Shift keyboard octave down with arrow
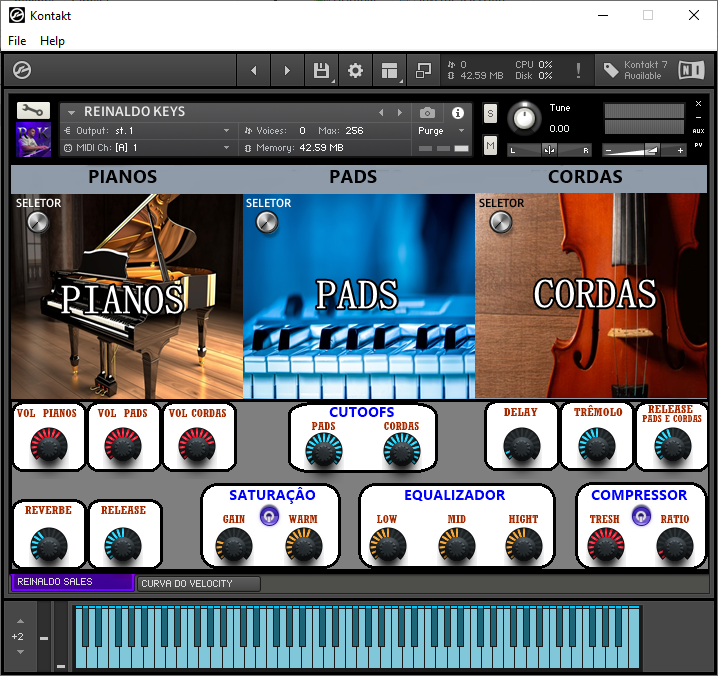The image size is (718, 676). [20, 651]
